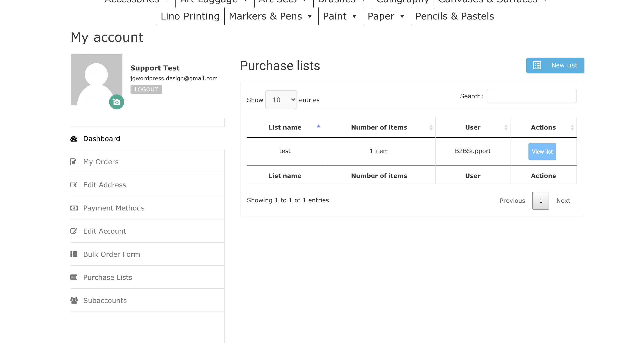644x343 pixels.
Task: Open the My Orders page
Action: tap(101, 162)
